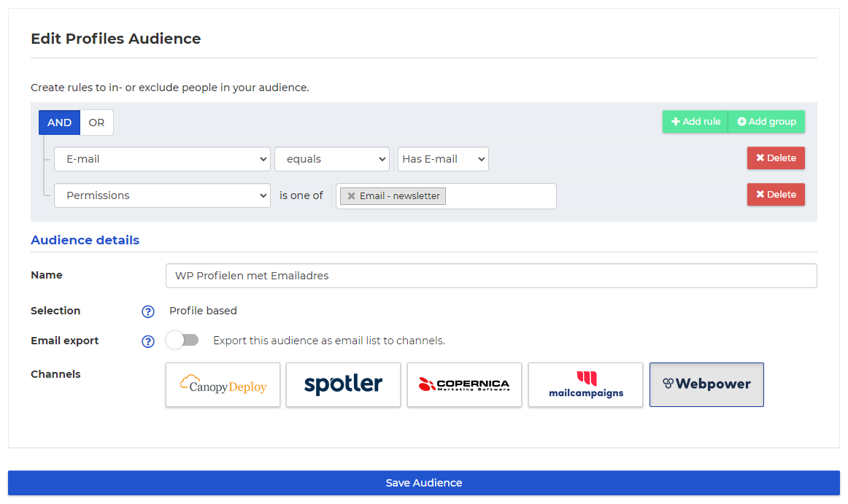Select the Copernica channel

(x=465, y=384)
